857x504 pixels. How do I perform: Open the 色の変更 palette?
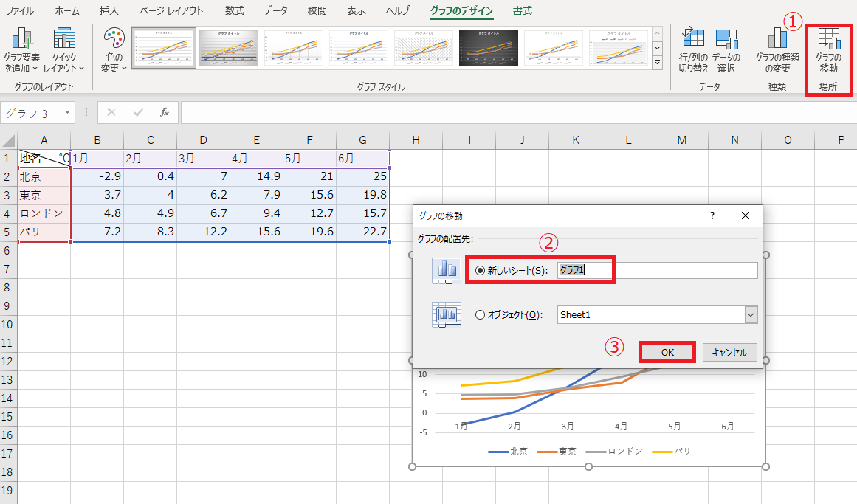[x=114, y=50]
